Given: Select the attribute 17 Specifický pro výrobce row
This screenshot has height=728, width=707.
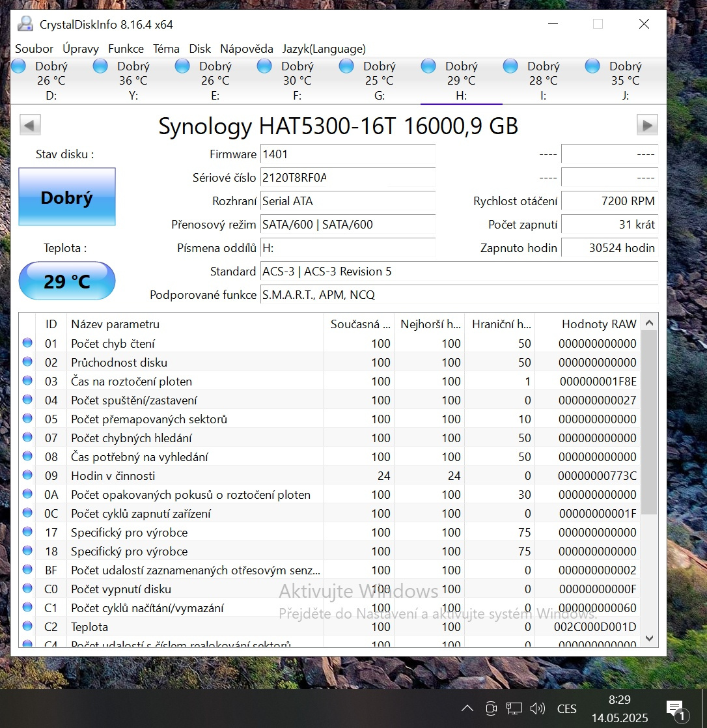Looking at the screenshot, I should click(x=329, y=532).
